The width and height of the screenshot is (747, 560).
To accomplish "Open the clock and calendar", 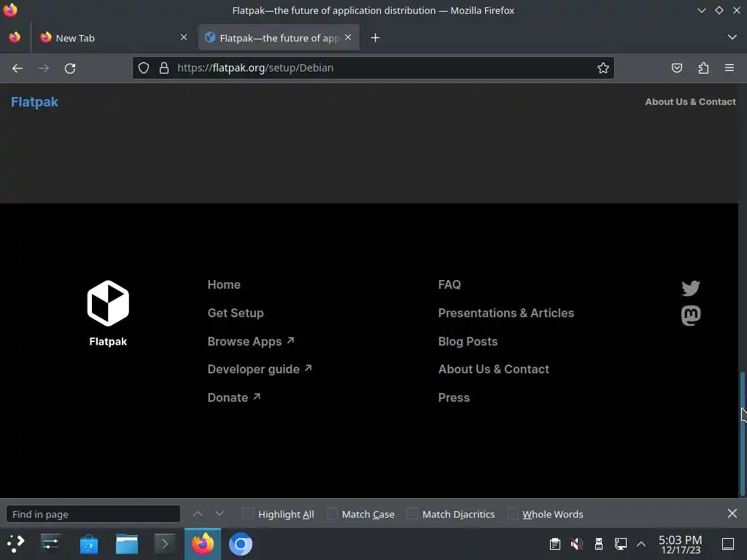I will click(x=681, y=544).
